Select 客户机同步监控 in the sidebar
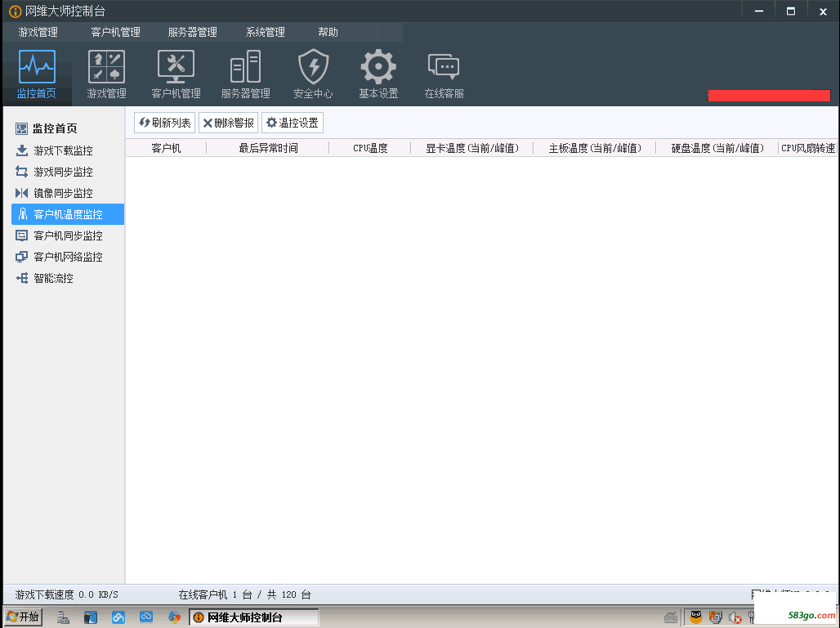The height and width of the screenshot is (628, 840). tap(60, 236)
